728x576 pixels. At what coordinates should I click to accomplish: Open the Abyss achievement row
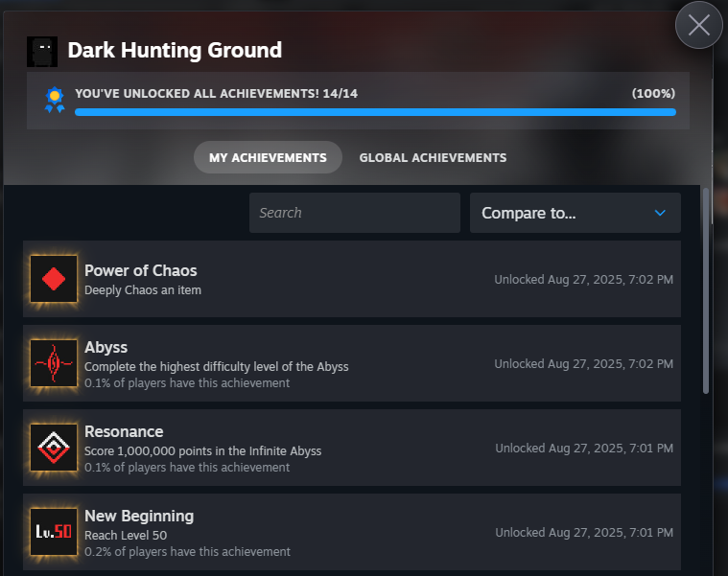352,363
